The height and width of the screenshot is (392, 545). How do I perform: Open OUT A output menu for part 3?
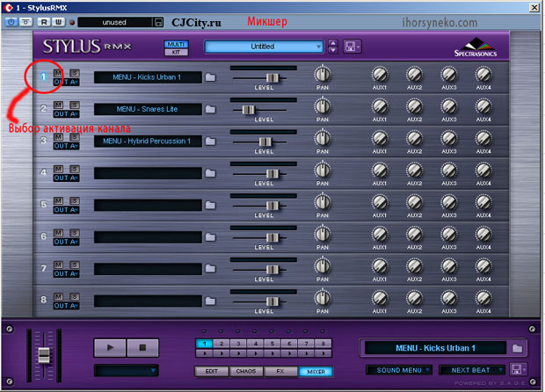click(x=66, y=146)
